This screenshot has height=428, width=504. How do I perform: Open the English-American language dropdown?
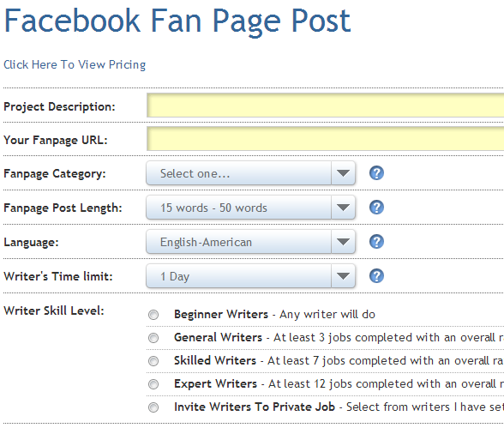[x=250, y=242]
